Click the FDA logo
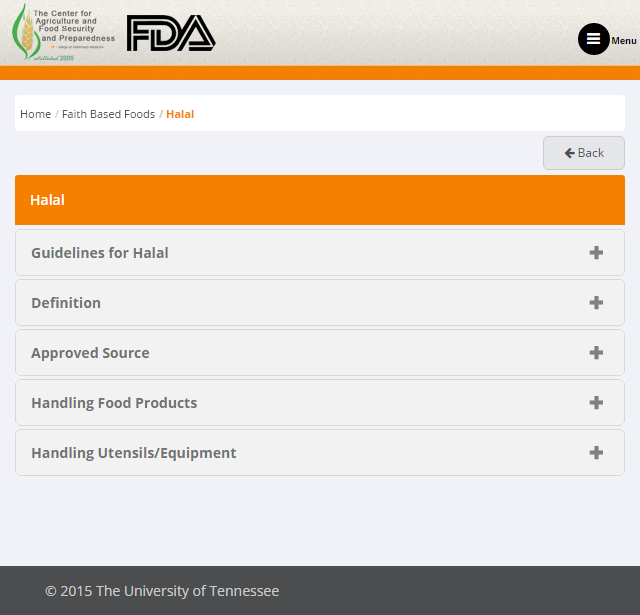Viewport: 640px width, 615px height. [170, 33]
